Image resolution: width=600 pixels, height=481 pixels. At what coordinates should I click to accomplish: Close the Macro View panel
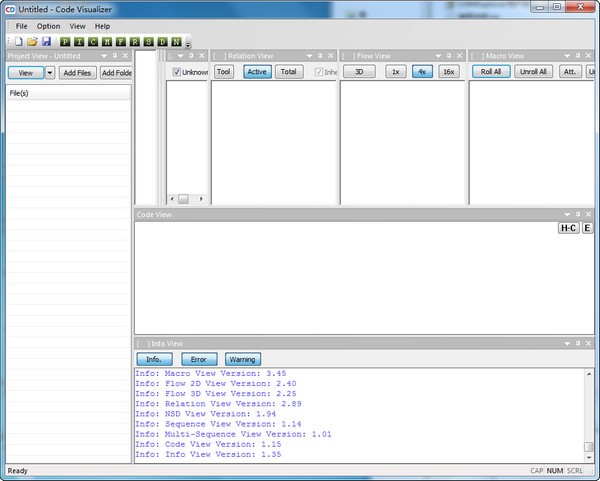tap(589, 56)
